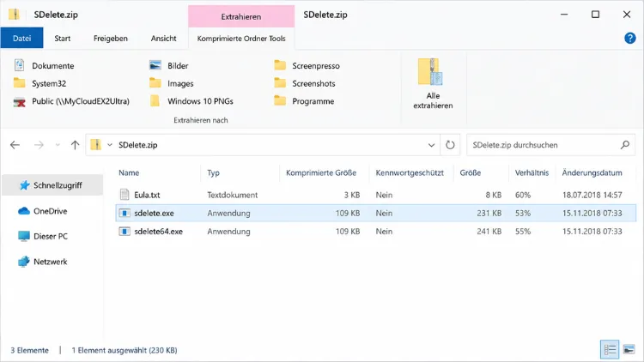Click the 18.07.2018 14:57 date

[x=592, y=195]
